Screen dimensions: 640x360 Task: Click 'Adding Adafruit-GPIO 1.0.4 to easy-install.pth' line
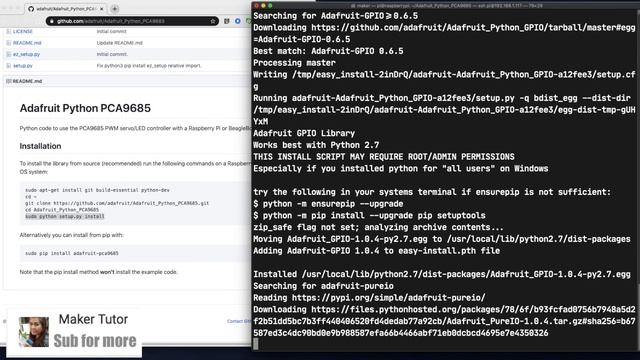[376, 251]
